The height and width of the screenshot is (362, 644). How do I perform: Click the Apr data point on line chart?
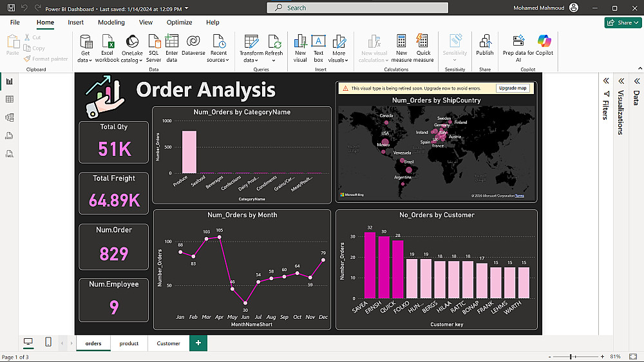(x=220, y=237)
